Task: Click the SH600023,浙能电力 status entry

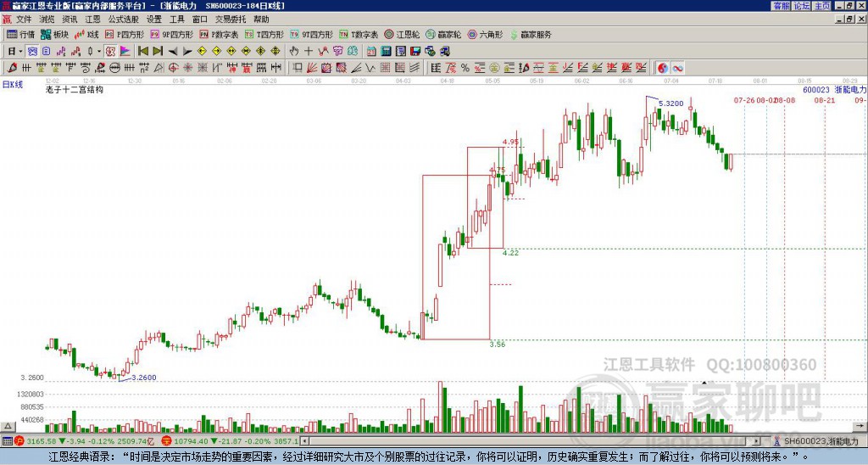Action: (x=820, y=441)
